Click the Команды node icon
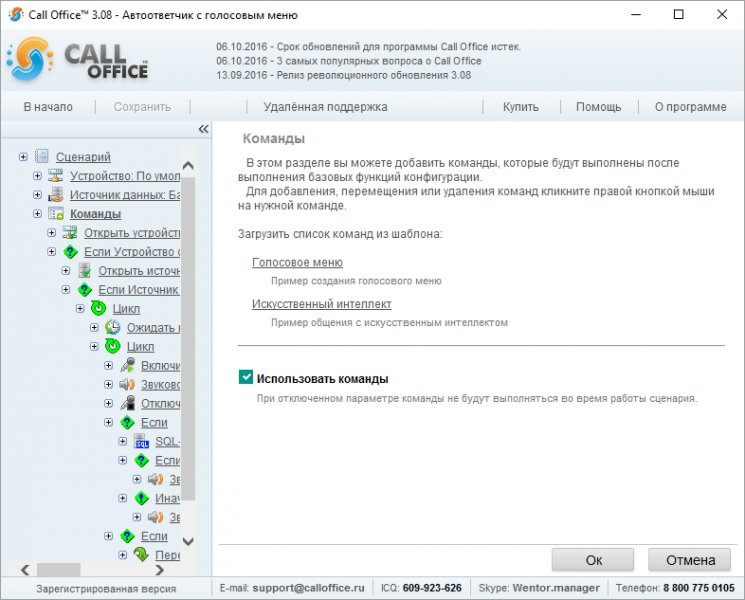745x600 pixels. coord(56,213)
